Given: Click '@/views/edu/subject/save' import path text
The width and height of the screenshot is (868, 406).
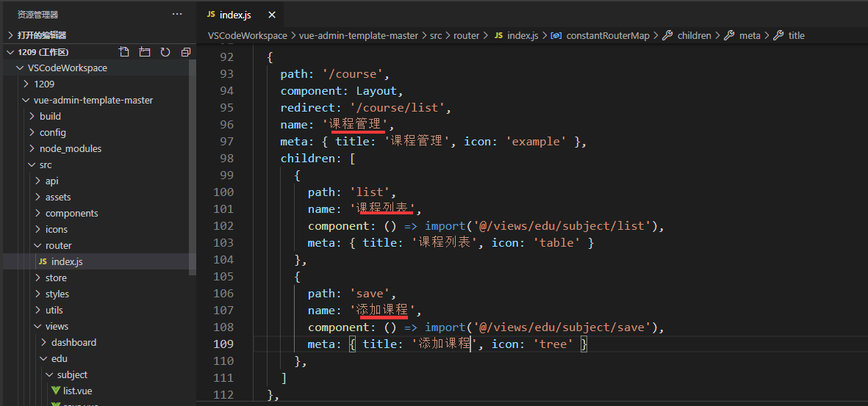Looking at the screenshot, I should coord(563,327).
